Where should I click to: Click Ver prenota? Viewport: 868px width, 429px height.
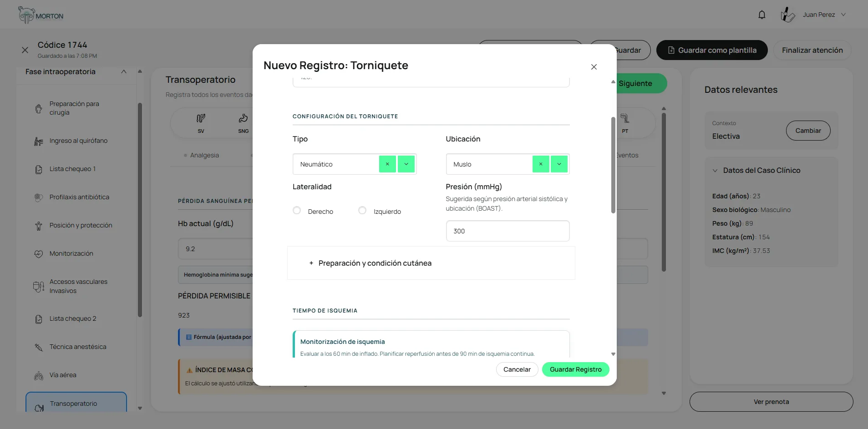pos(771,402)
